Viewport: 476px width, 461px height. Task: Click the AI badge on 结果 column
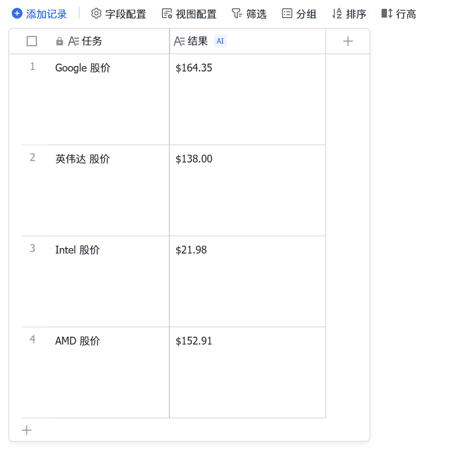220,41
